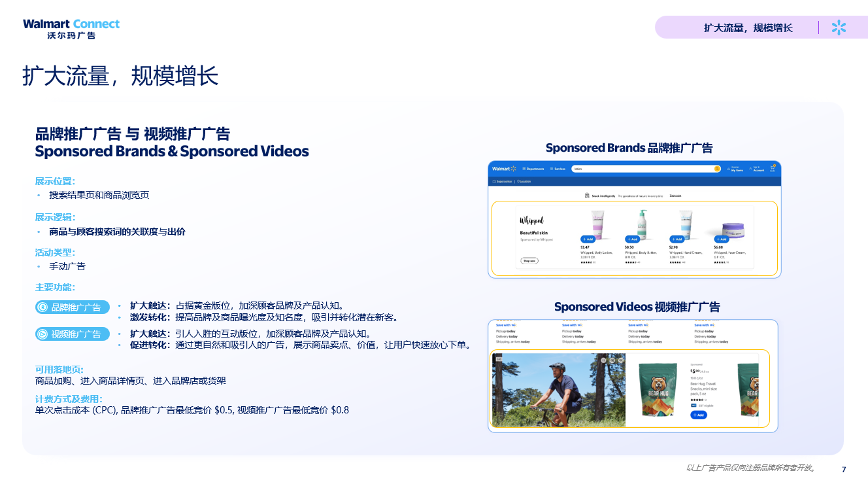The width and height of the screenshot is (868, 486).
Task: Click the 视频推广广告 pill badge label
Action: tap(76, 334)
